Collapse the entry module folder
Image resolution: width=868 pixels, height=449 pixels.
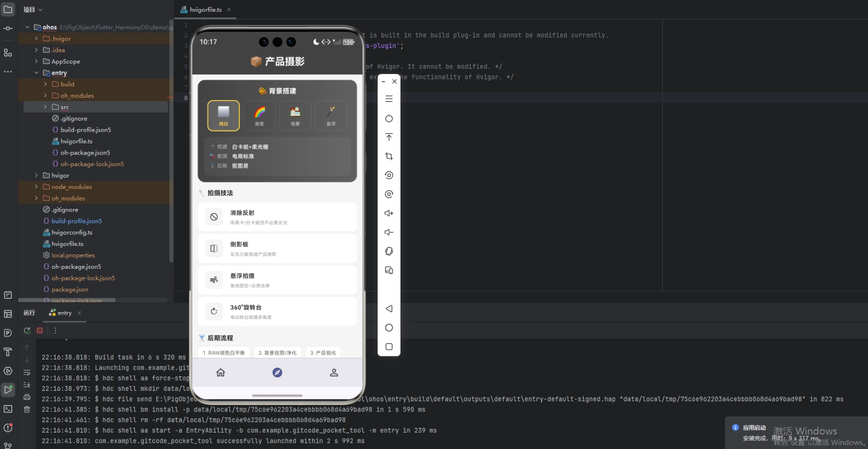[x=36, y=73]
